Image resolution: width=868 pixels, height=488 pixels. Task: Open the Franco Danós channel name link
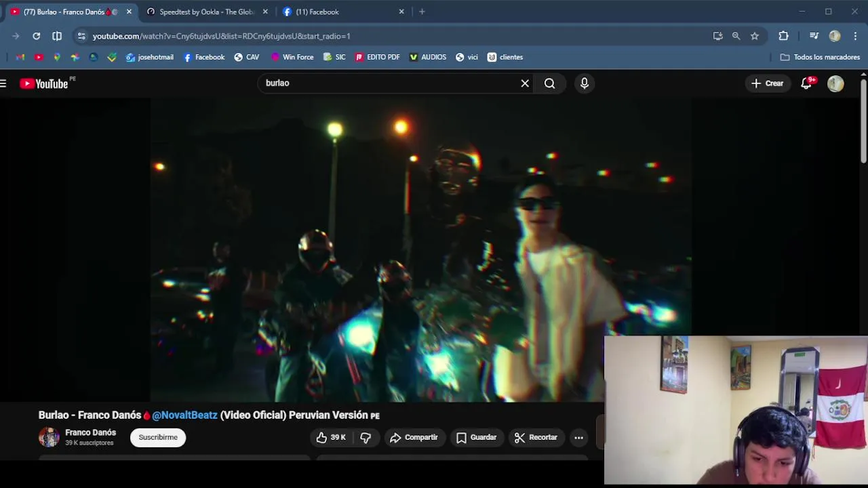90,432
